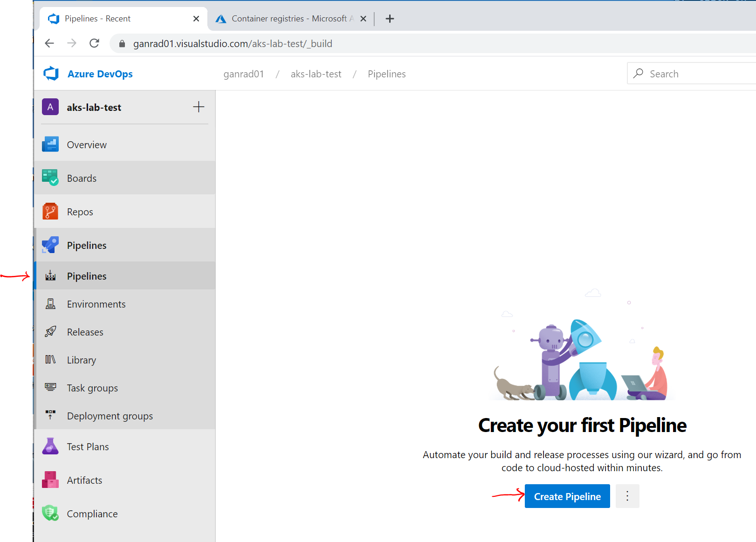Go to Test Plans in the sidebar

[124, 446]
